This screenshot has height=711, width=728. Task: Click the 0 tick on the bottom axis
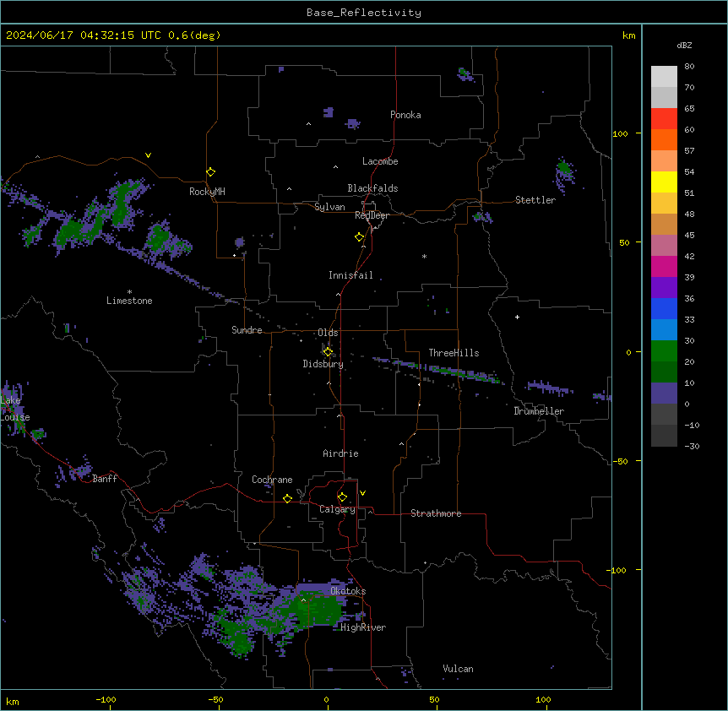click(326, 700)
